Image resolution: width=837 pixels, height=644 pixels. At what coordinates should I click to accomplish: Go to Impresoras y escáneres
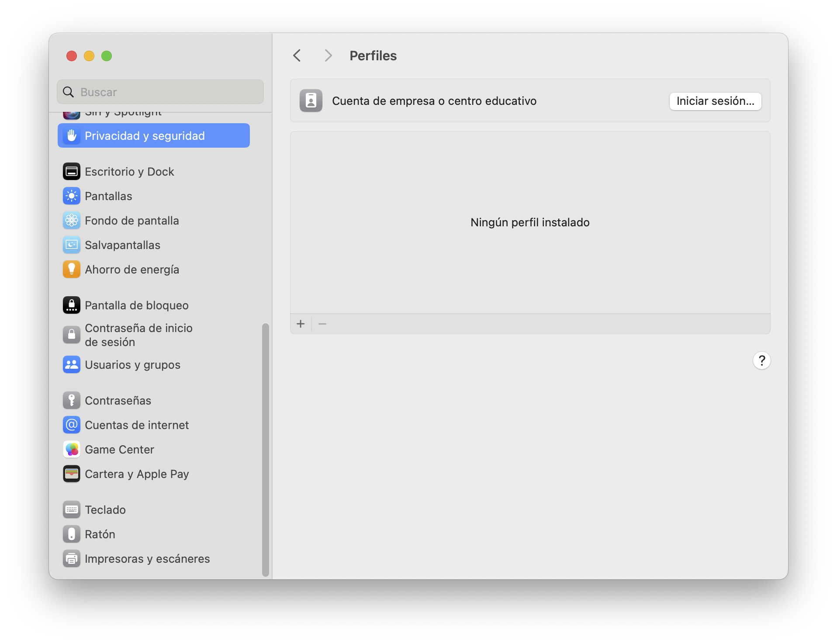click(147, 559)
